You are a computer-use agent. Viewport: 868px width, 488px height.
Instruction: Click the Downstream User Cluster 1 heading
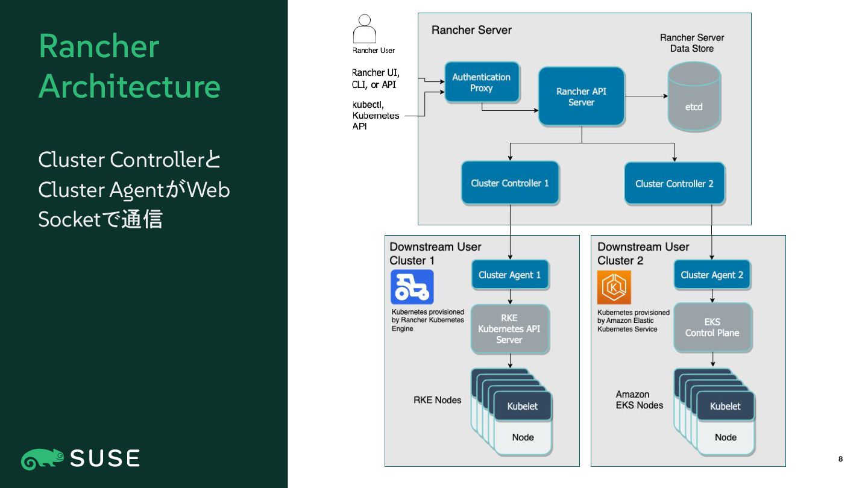[x=435, y=254]
